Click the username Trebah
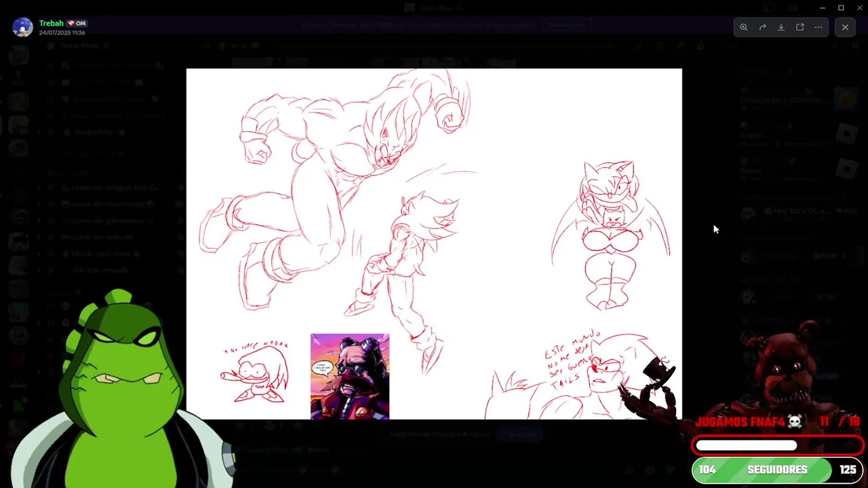 coord(51,23)
